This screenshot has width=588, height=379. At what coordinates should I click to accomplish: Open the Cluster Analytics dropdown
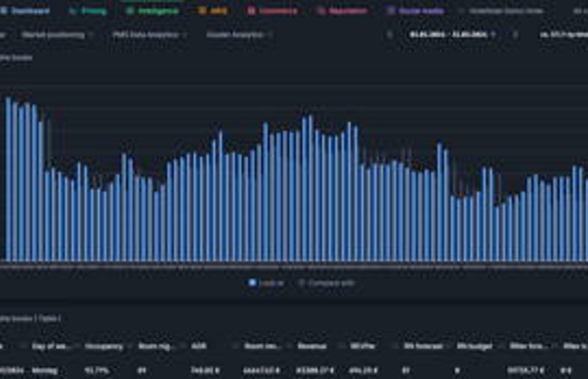pyautogui.click(x=239, y=35)
